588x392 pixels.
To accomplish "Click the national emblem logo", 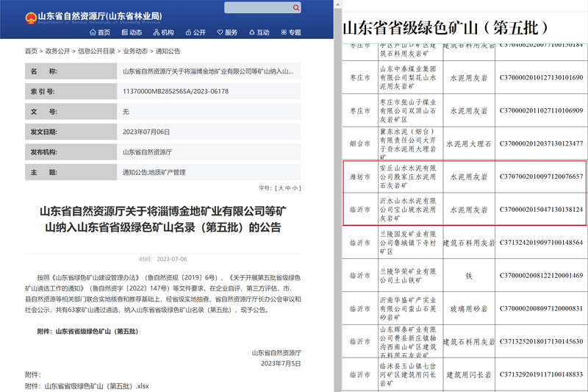I will point(30,16).
